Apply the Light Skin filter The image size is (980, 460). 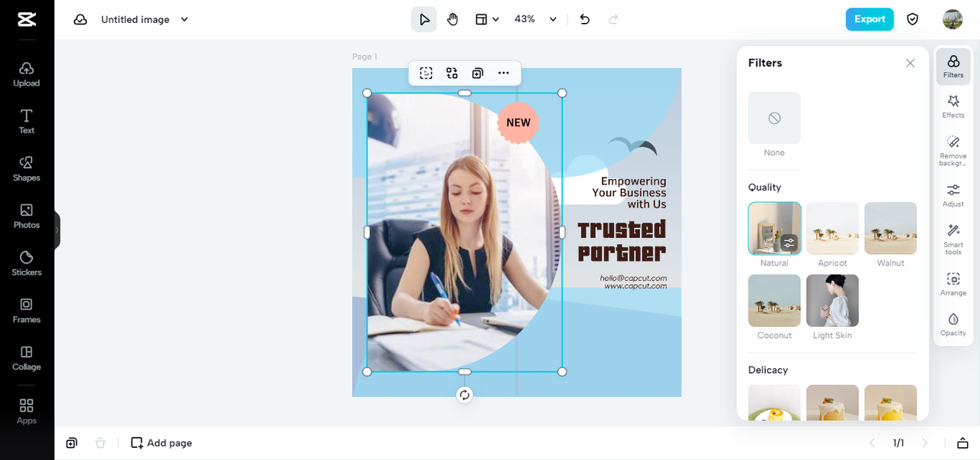point(832,301)
